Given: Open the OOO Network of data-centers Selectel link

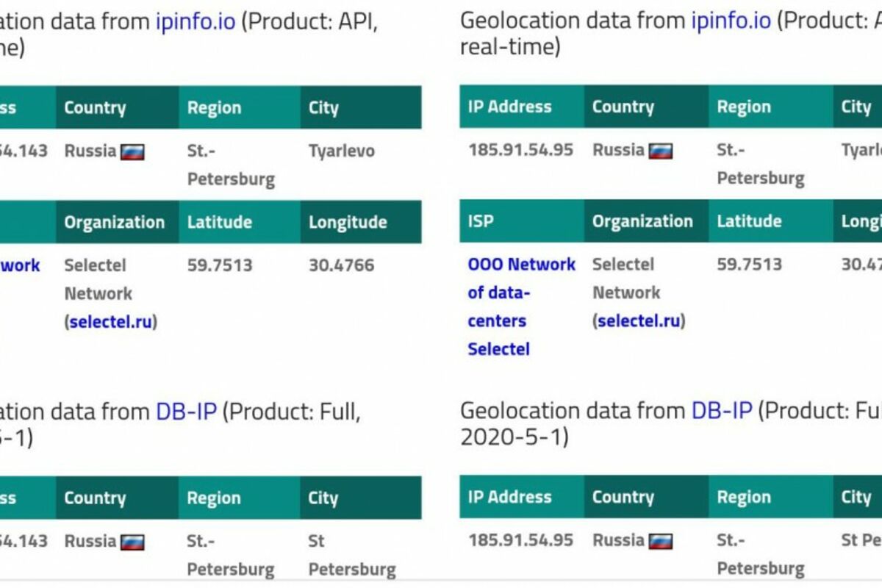Looking at the screenshot, I should [521, 306].
